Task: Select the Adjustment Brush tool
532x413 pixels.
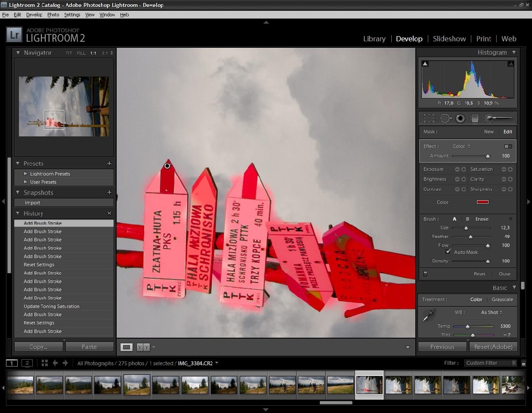Action: click(498, 118)
